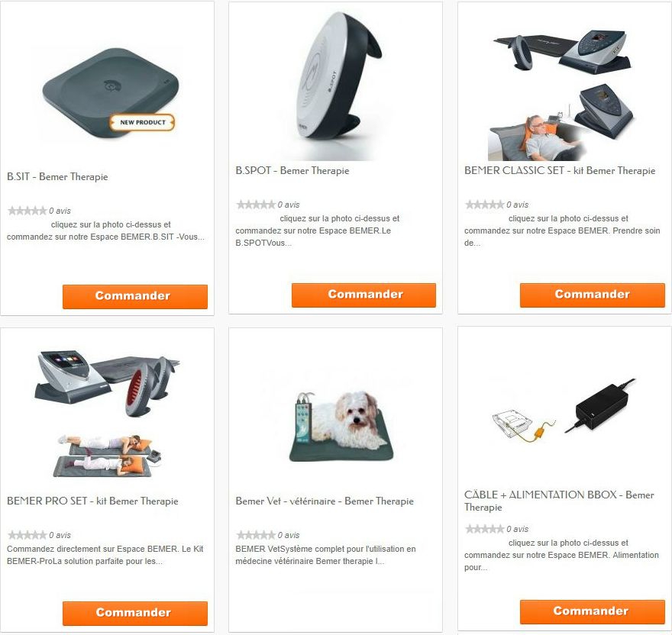Click the star rating for BEMER PRO SET
672x635 pixels.
click(27, 535)
